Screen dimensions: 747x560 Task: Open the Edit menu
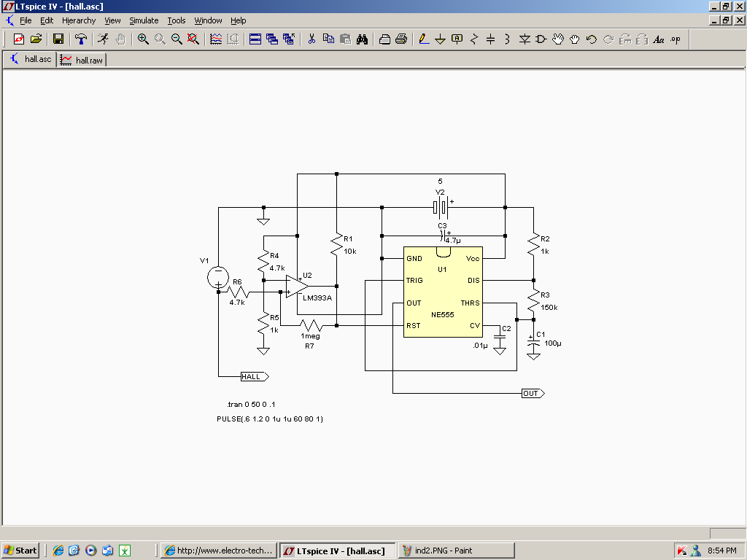coord(47,20)
